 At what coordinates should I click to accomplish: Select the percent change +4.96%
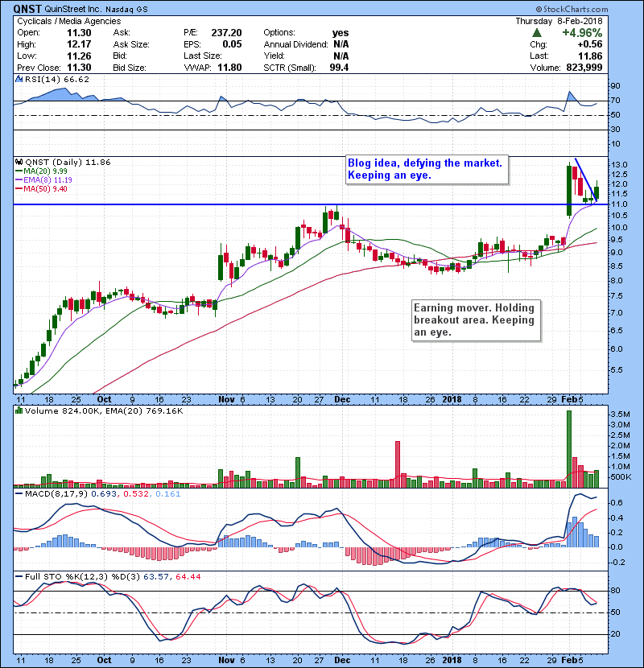582,33
